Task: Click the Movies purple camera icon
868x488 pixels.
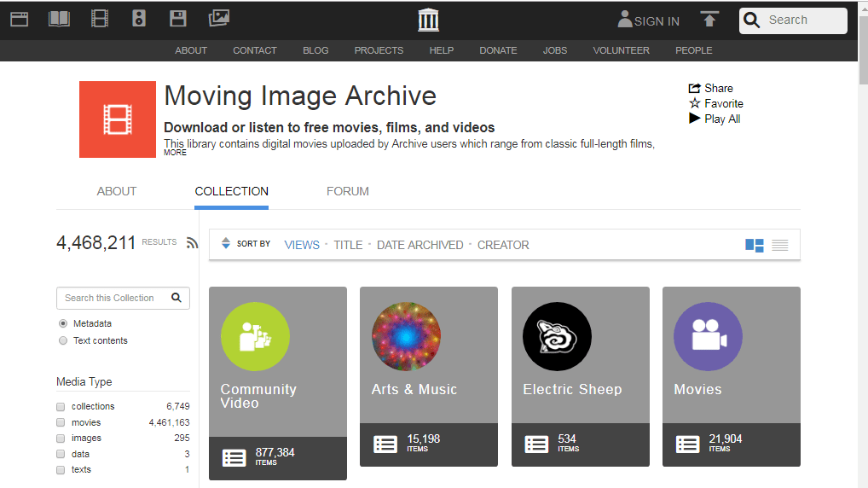Action: pyautogui.click(x=708, y=336)
